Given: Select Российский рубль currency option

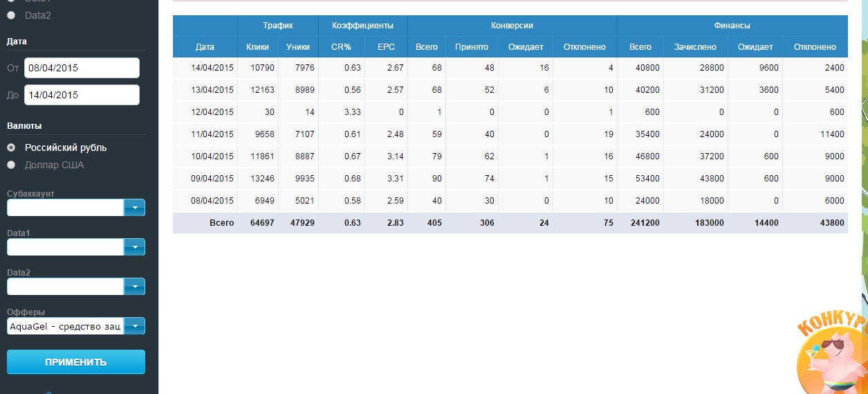Looking at the screenshot, I should coord(11,147).
